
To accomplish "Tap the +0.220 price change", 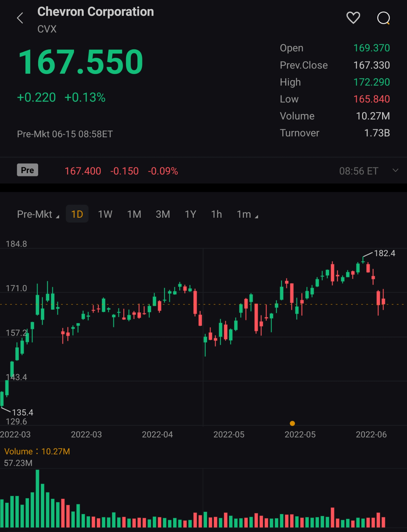I will click(36, 97).
